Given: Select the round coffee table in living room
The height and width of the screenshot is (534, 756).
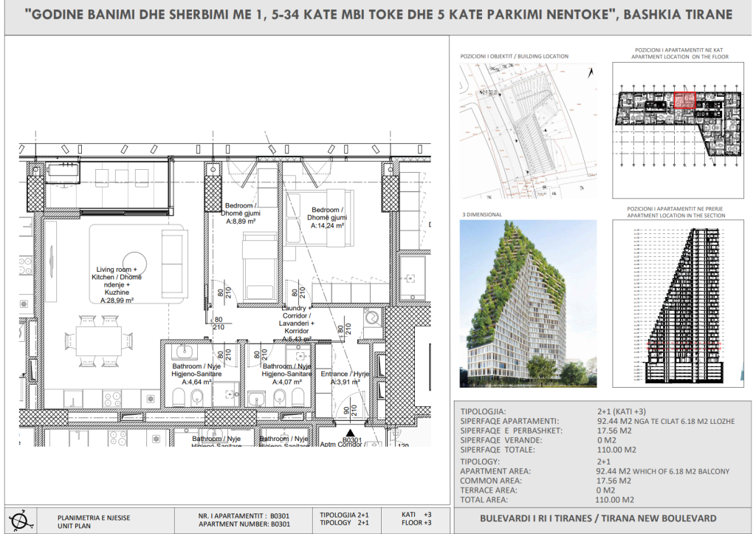Looking at the screenshot, I should pyautogui.click(x=134, y=264).
